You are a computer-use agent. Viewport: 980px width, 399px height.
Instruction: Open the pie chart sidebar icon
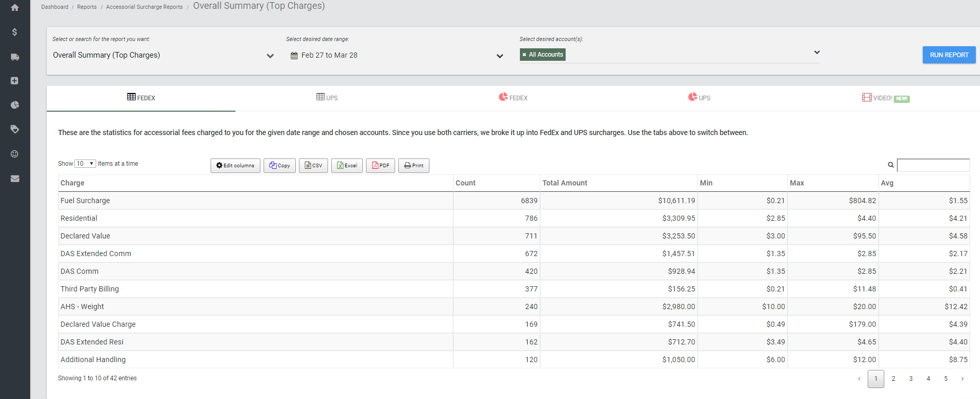pos(15,105)
